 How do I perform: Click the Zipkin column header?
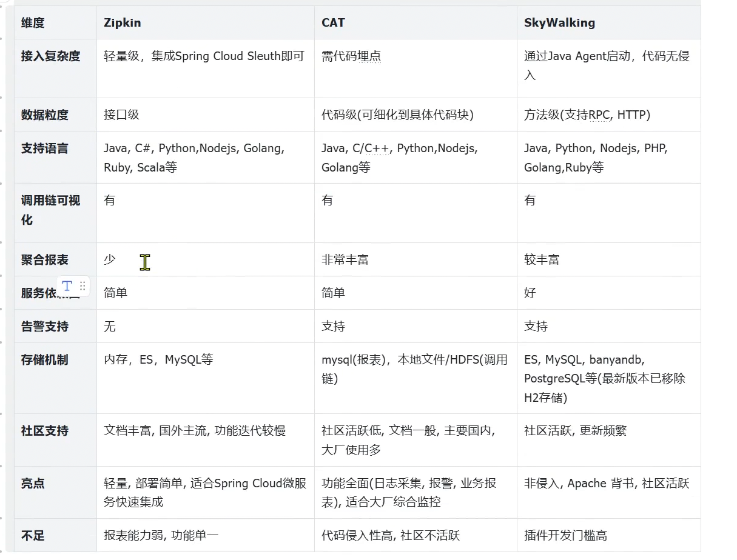click(x=206, y=23)
